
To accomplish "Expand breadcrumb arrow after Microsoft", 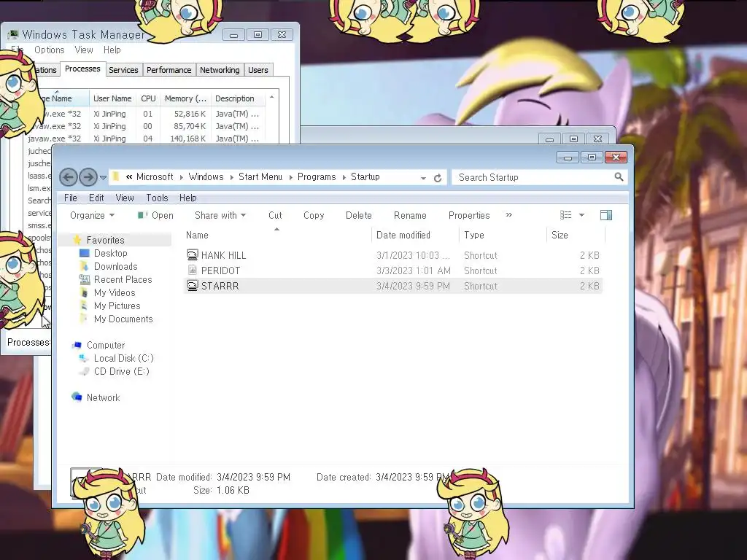I will click(181, 178).
